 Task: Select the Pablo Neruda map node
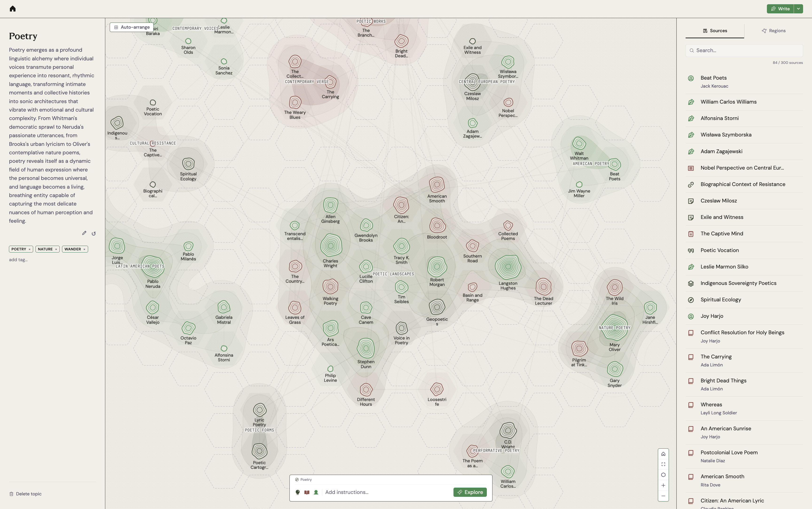click(153, 267)
